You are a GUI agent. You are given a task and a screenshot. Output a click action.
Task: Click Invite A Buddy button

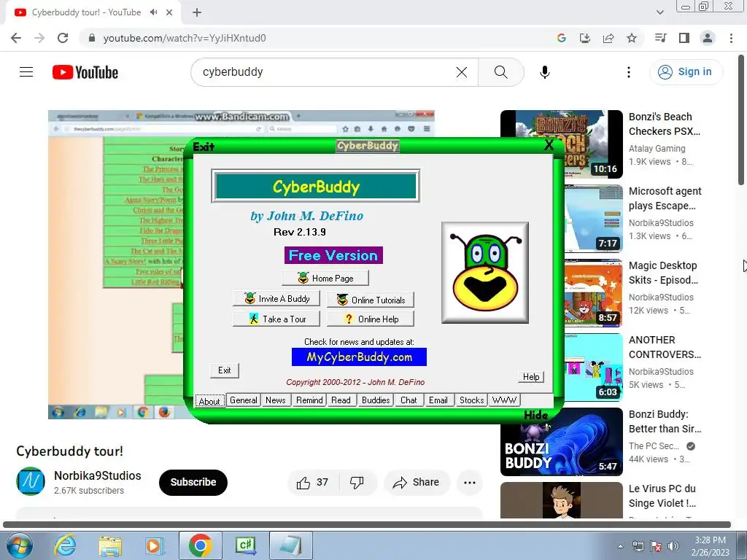click(x=276, y=298)
